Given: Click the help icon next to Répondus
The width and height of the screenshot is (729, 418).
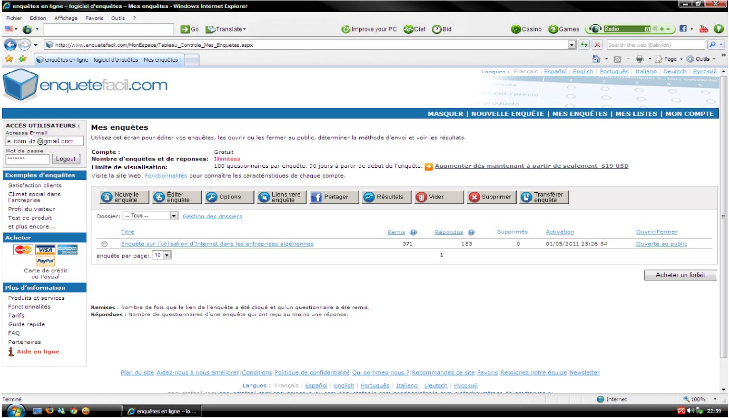Looking at the screenshot, I should pos(471,232).
